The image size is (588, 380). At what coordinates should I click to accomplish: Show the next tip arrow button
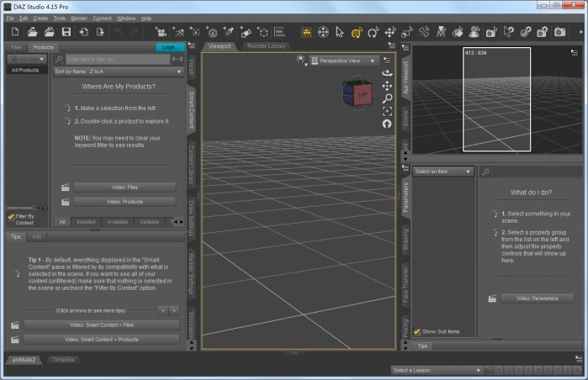tap(174, 311)
